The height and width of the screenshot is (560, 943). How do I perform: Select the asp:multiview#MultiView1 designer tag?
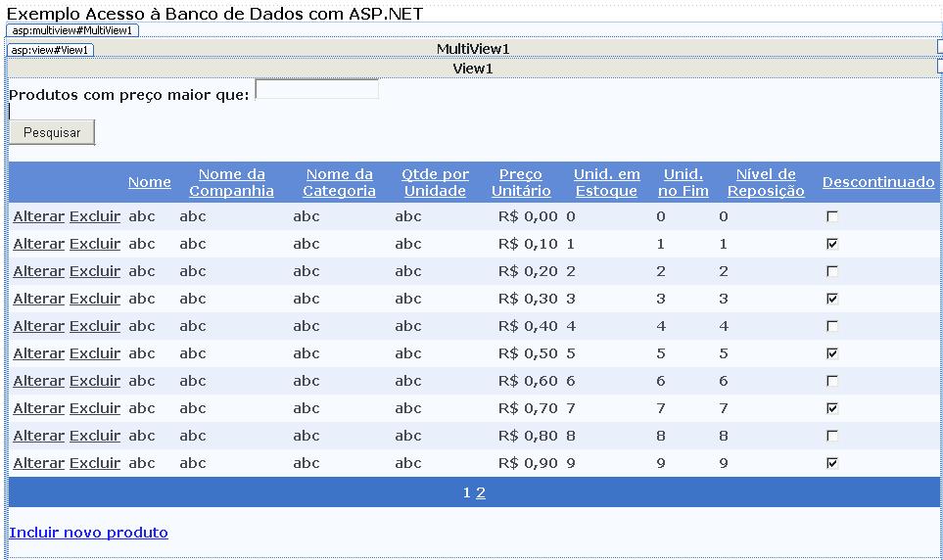72,30
